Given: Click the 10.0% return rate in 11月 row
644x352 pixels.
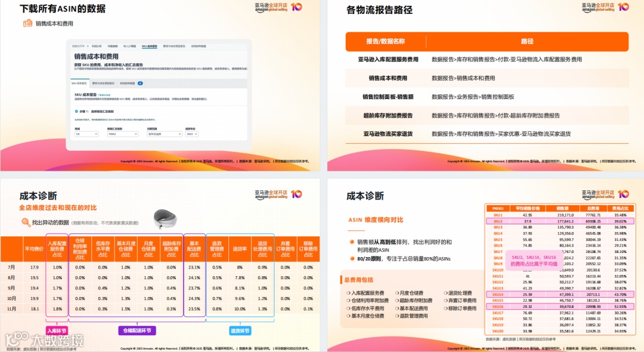Looking at the screenshot, I should pos(240,309).
